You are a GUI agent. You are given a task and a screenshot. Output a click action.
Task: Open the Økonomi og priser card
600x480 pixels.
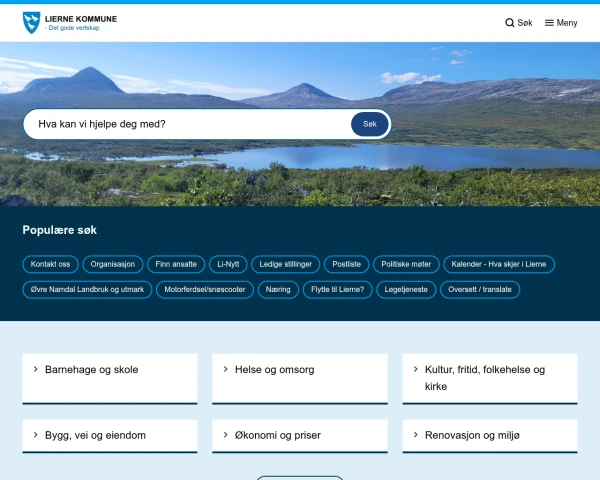coord(300,436)
